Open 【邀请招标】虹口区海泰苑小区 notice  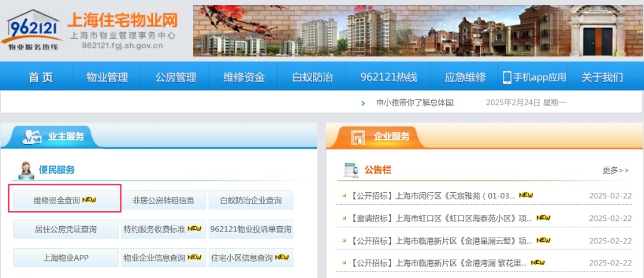click(x=441, y=218)
